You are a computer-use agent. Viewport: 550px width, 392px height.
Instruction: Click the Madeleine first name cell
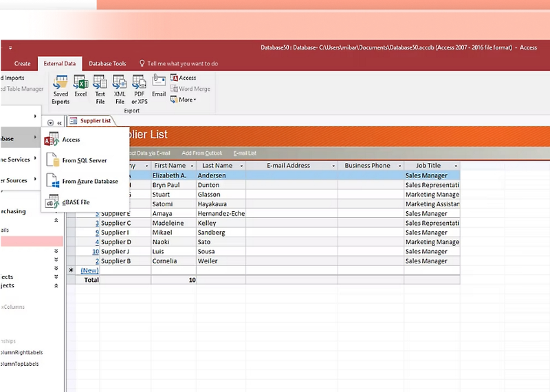(174, 224)
